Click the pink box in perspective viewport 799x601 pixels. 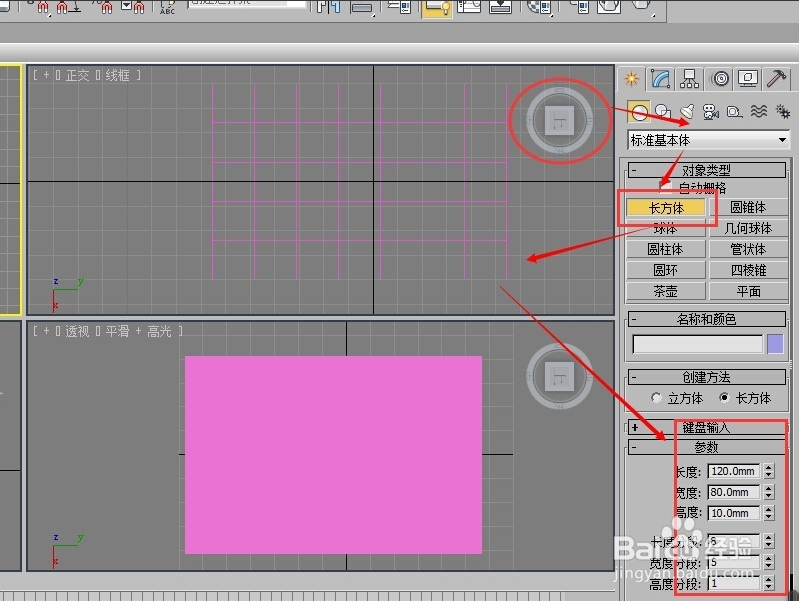tap(333, 455)
